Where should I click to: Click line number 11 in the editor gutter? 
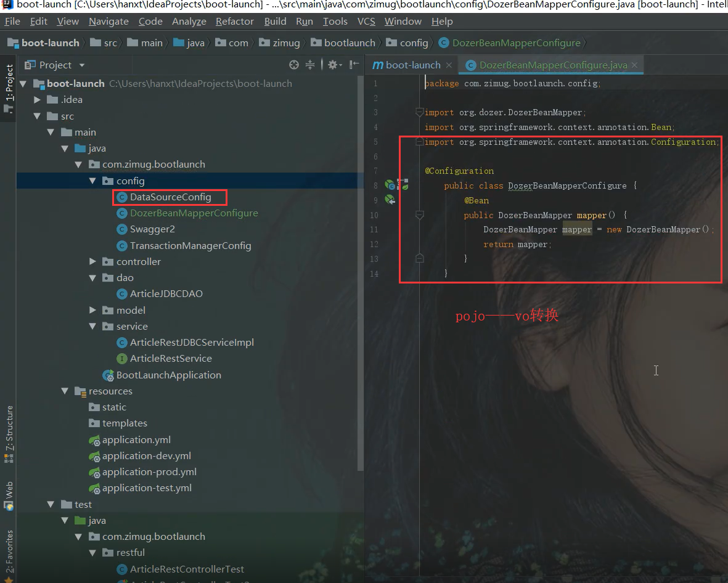374,229
